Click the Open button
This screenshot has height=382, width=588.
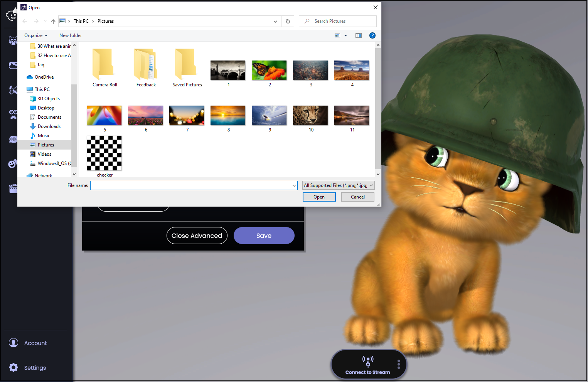(x=319, y=197)
